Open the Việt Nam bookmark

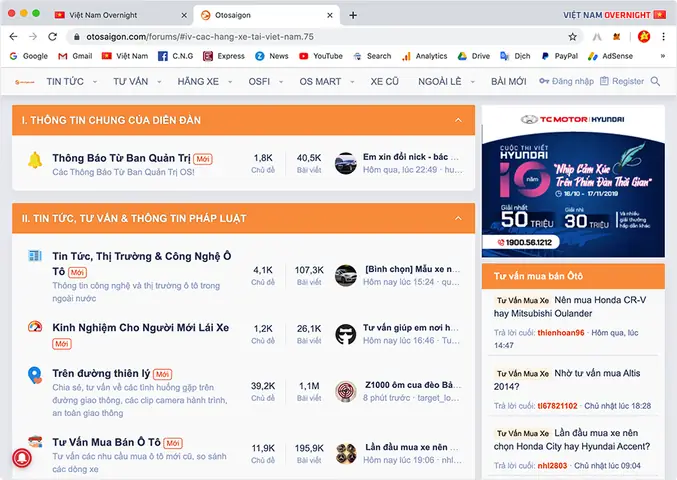[x=125, y=56]
